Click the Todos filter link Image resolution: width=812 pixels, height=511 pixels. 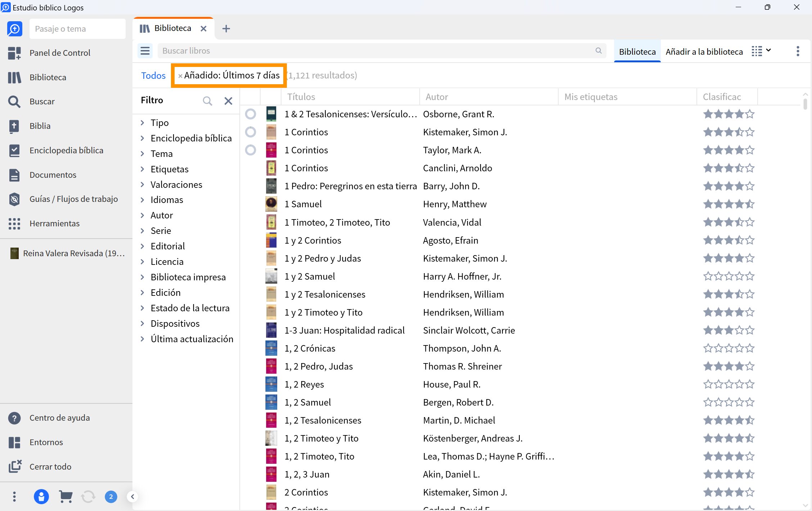click(x=153, y=76)
